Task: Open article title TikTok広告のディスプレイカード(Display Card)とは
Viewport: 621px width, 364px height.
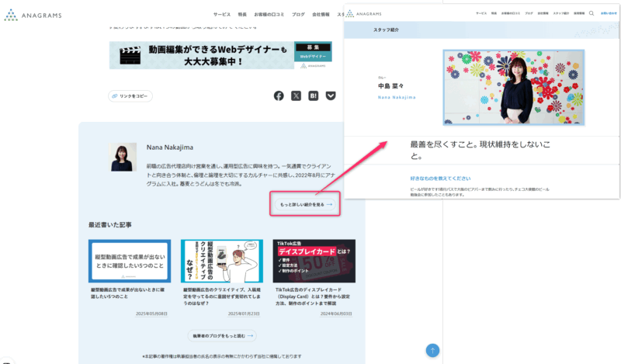Action: pyautogui.click(x=313, y=296)
